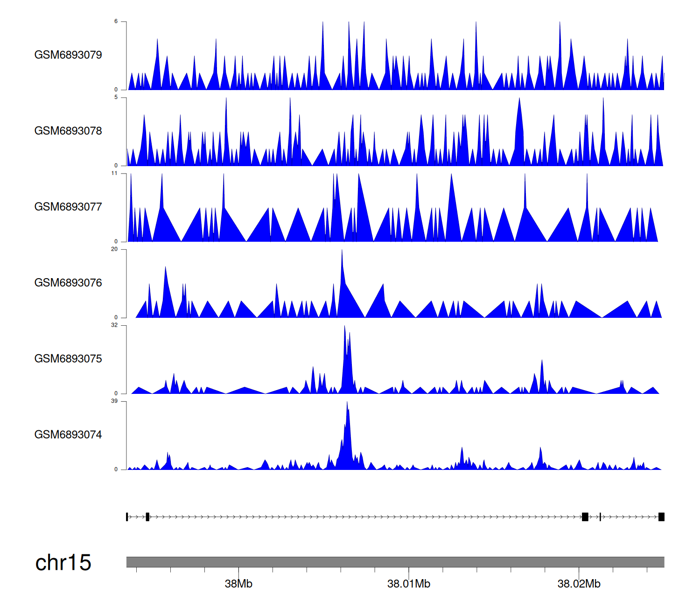The image size is (700, 616).
Task: Select the GSM6893074 track label
Action: pyautogui.click(x=68, y=435)
